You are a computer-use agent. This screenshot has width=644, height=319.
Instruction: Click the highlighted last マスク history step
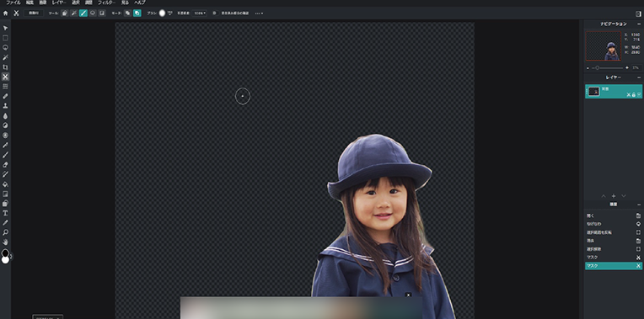click(614, 266)
